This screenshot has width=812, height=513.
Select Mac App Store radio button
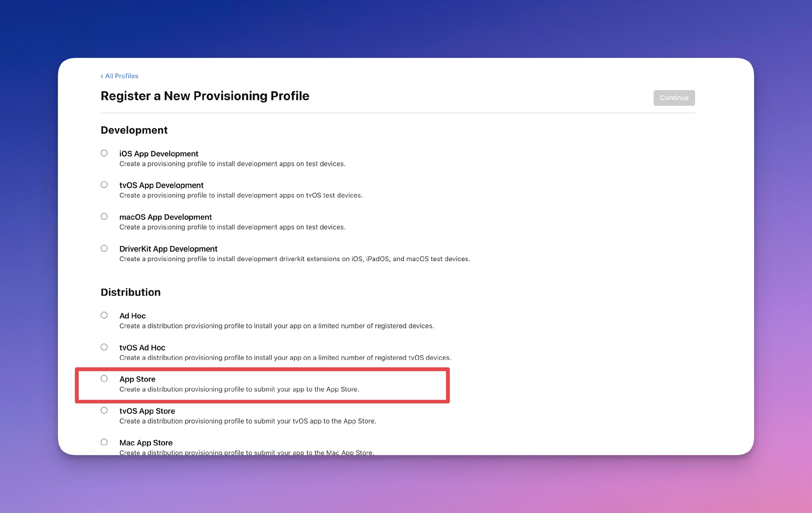[x=104, y=442]
